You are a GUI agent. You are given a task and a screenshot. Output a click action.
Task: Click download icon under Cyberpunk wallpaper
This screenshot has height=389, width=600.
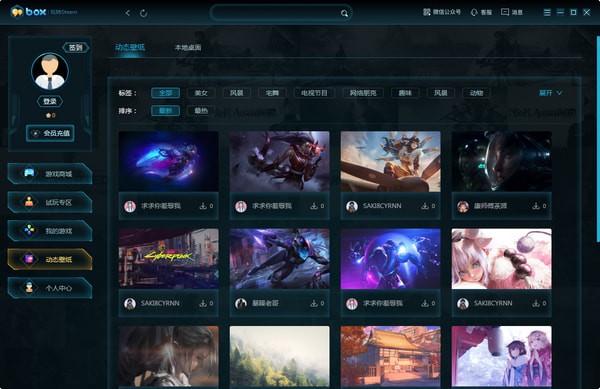pyautogui.click(x=202, y=303)
